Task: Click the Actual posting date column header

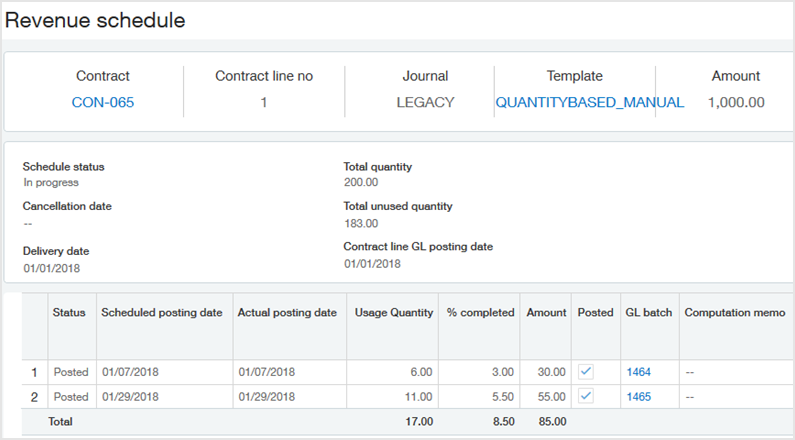Action: tap(287, 313)
